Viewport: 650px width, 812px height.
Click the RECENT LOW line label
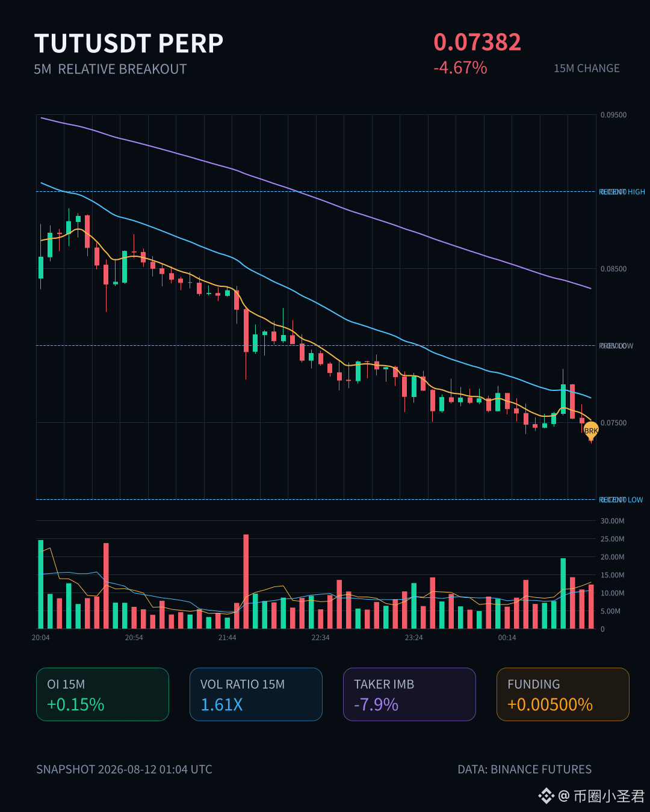pos(621,500)
